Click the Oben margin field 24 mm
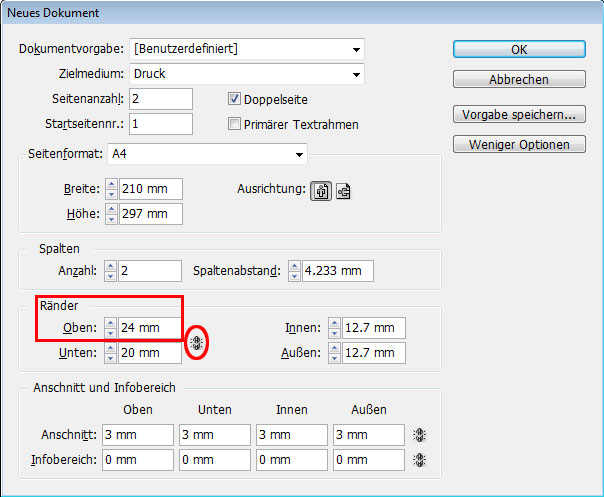Viewport: 604px width, 497px height. [150, 328]
